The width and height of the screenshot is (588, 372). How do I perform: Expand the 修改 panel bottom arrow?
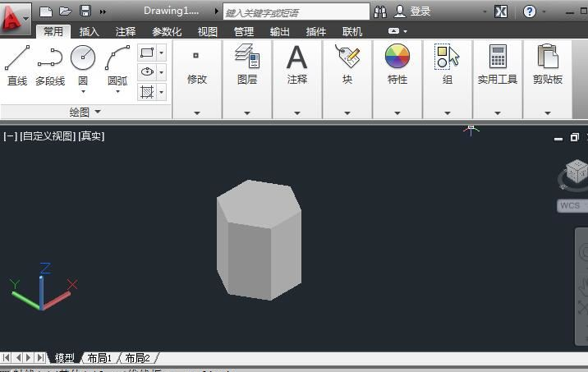pos(197,113)
